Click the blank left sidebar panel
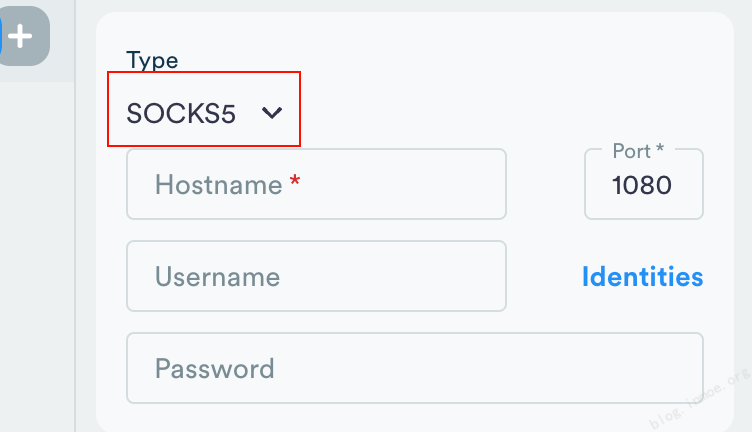Viewport: 752px width, 432px height. tap(36, 250)
